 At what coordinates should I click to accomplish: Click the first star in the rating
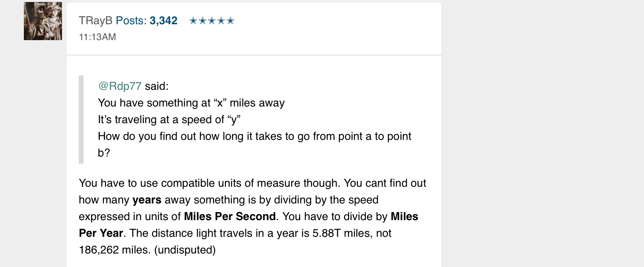[193, 21]
